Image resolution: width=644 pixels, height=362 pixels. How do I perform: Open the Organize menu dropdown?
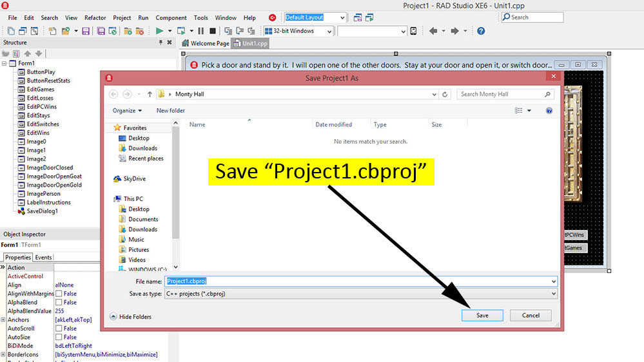(128, 110)
